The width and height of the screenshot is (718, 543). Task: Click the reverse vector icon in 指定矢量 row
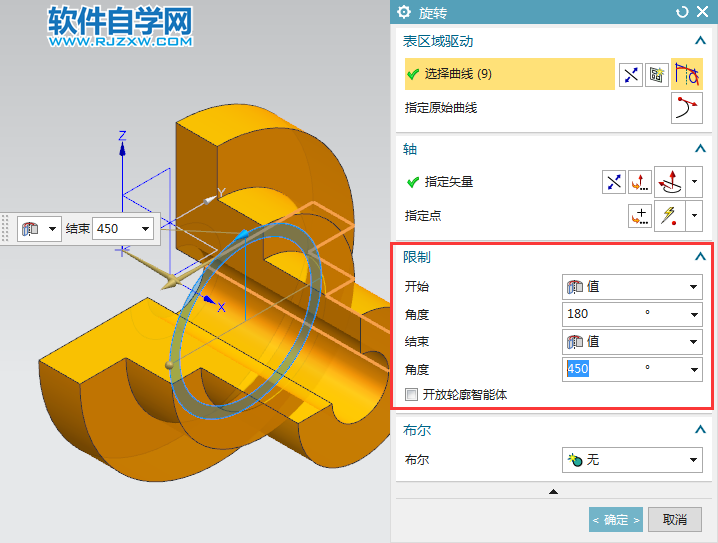[614, 182]
